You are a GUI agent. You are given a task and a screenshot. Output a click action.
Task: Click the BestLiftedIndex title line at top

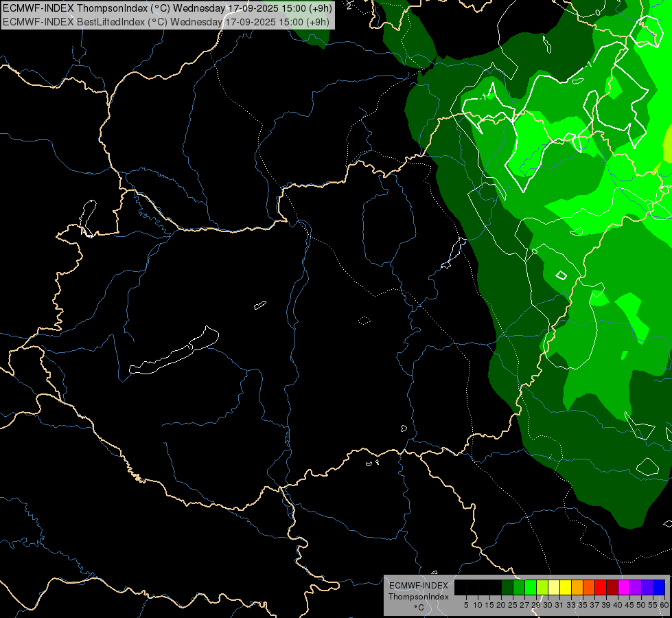pos(166,21)
